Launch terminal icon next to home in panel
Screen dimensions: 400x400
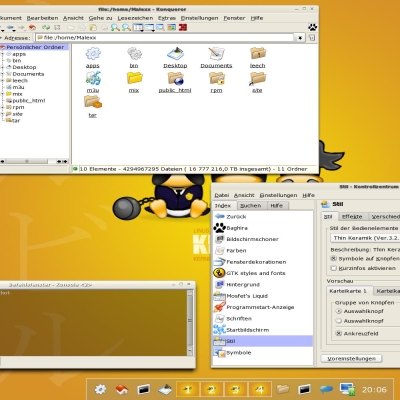[143, 389]
